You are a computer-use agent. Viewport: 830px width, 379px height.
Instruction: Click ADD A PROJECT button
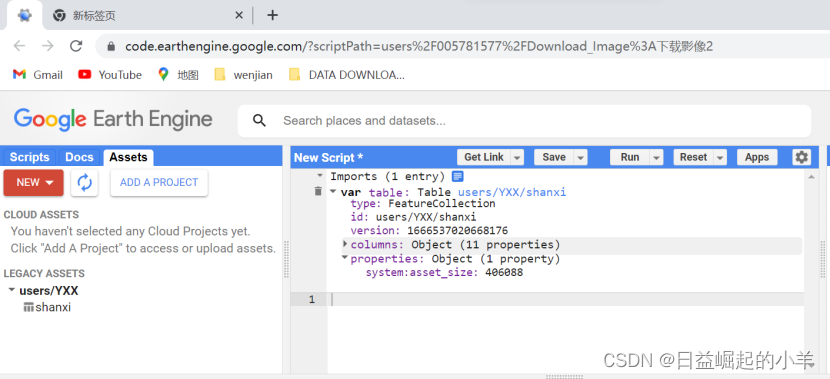(159, 183)
